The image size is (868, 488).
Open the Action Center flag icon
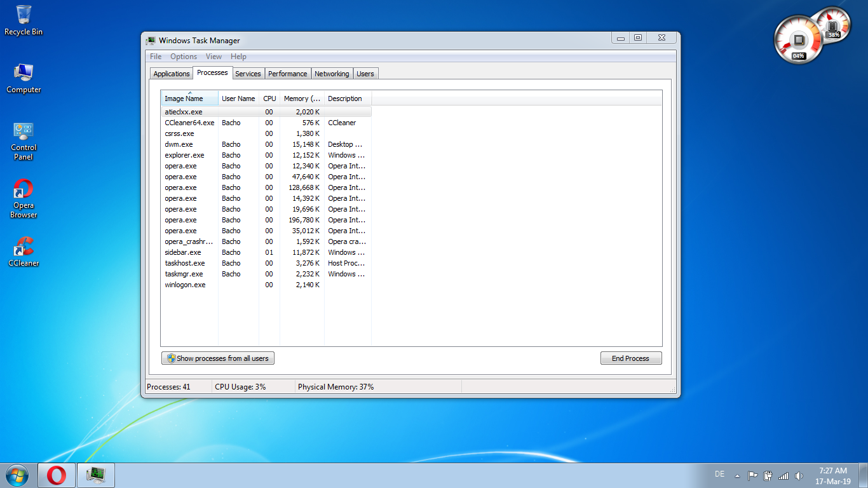pos(752,475)
